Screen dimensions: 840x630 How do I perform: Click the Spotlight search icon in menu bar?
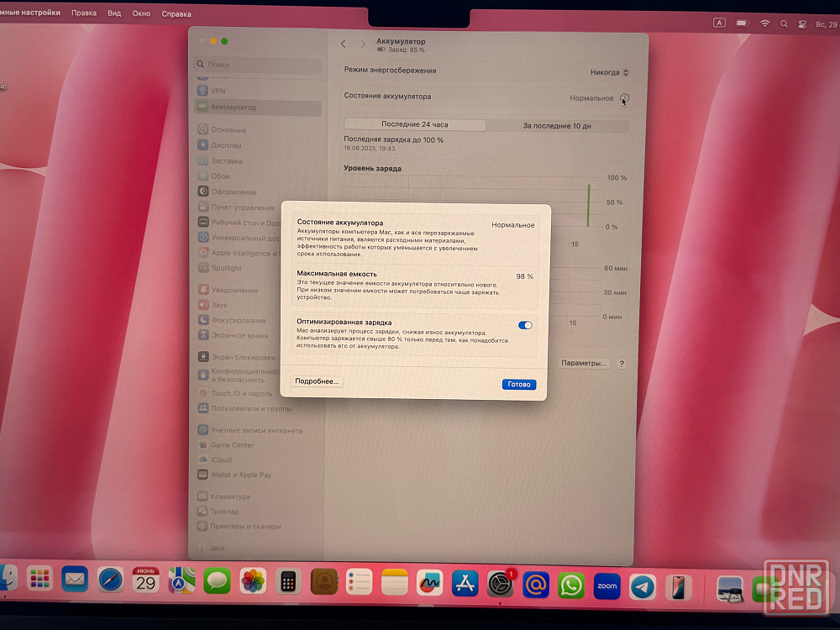tap(784, 24)
